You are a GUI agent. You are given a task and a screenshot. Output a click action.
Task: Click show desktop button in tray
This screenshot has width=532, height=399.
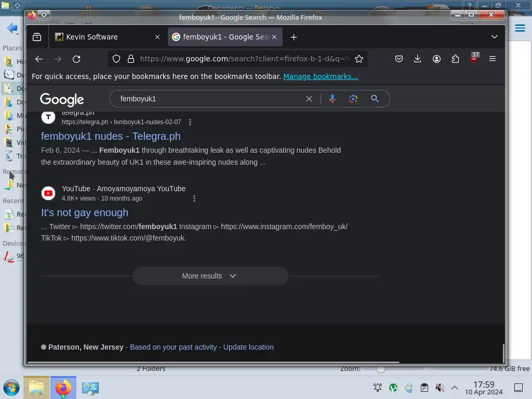518,388
